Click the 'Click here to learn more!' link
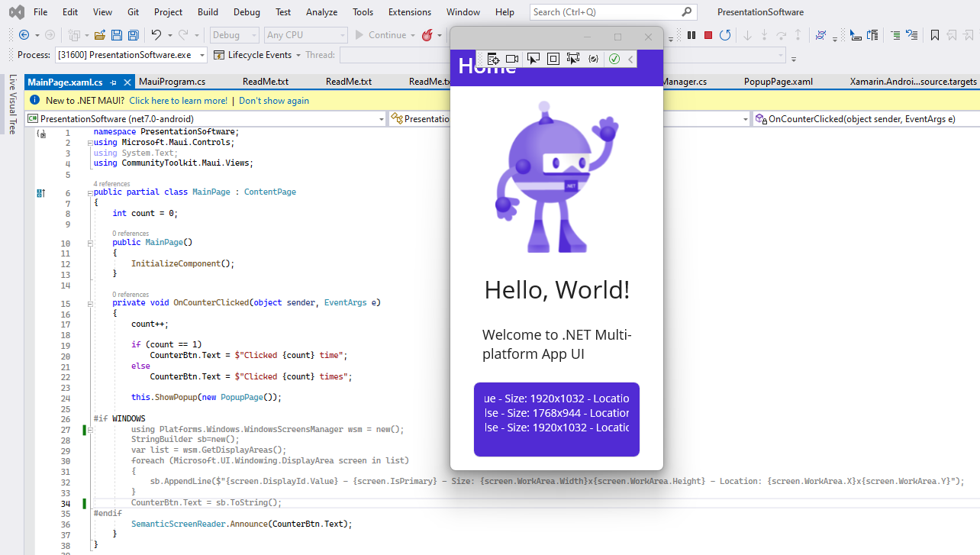 (178, 101)
